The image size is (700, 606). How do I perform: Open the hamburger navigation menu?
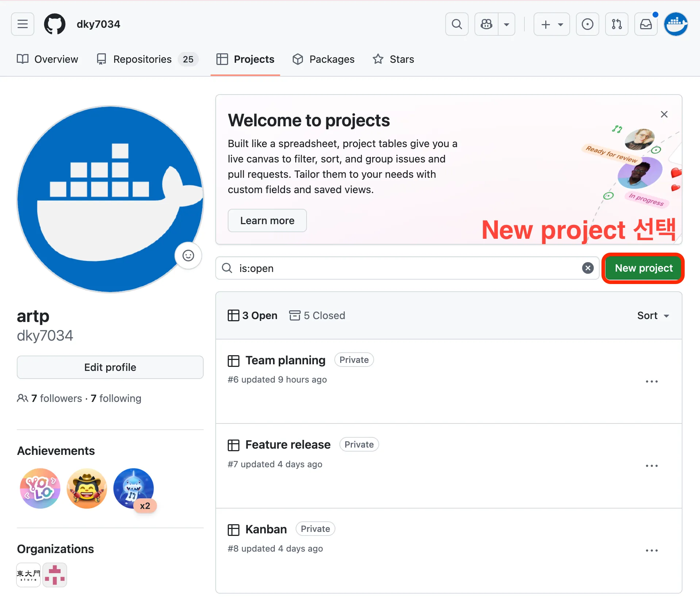tap(23, 24)
